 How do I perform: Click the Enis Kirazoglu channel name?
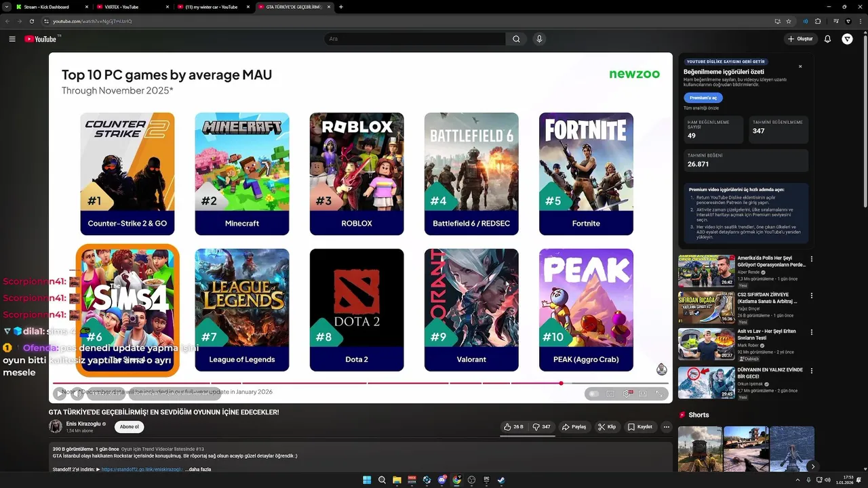click(x=83, y=424)
